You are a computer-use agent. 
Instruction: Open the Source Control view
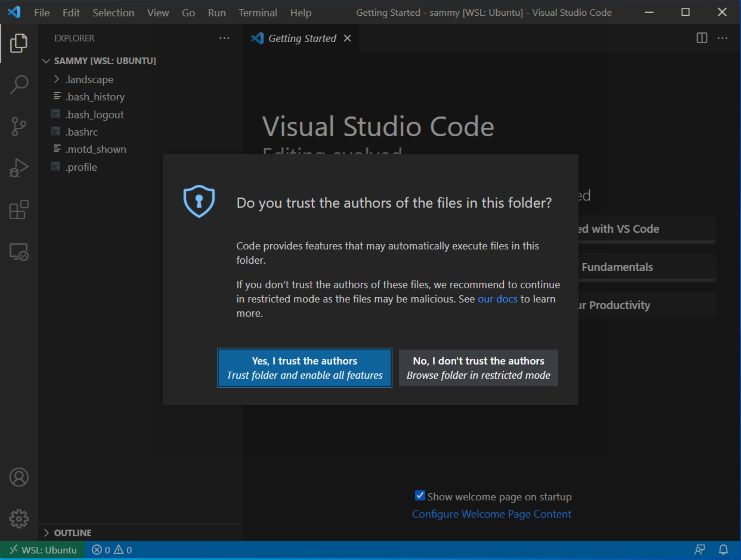coord(19,126)
